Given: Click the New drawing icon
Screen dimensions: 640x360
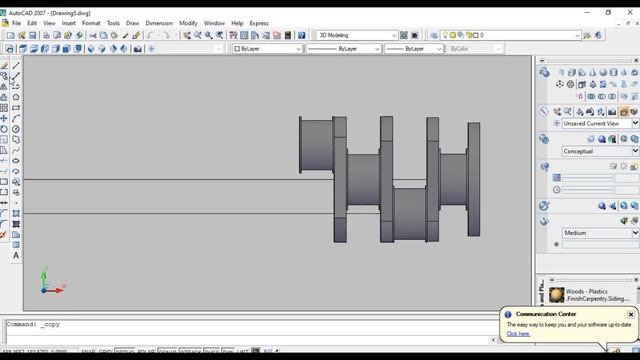Looking at the screenshot, I should [x=11, y=36].
